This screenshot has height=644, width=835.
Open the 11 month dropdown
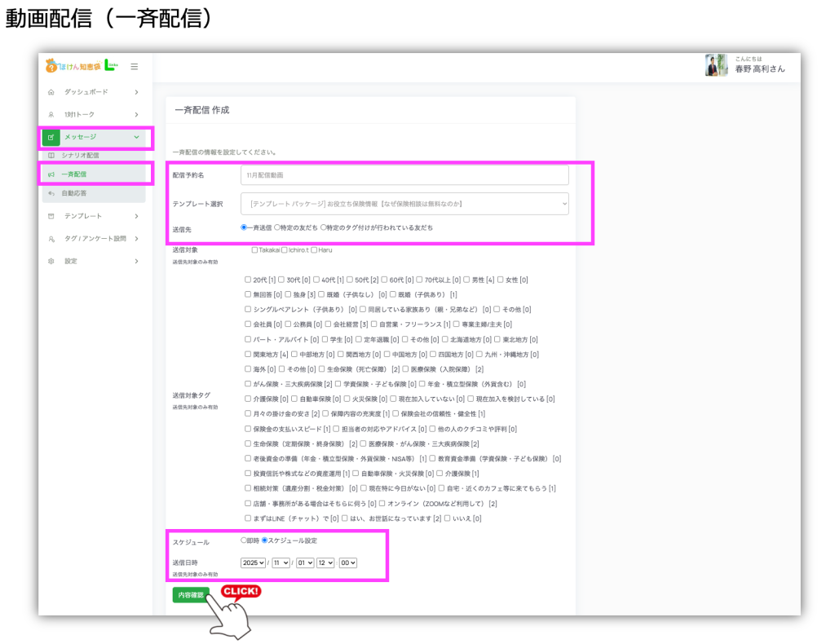(281, 563)
